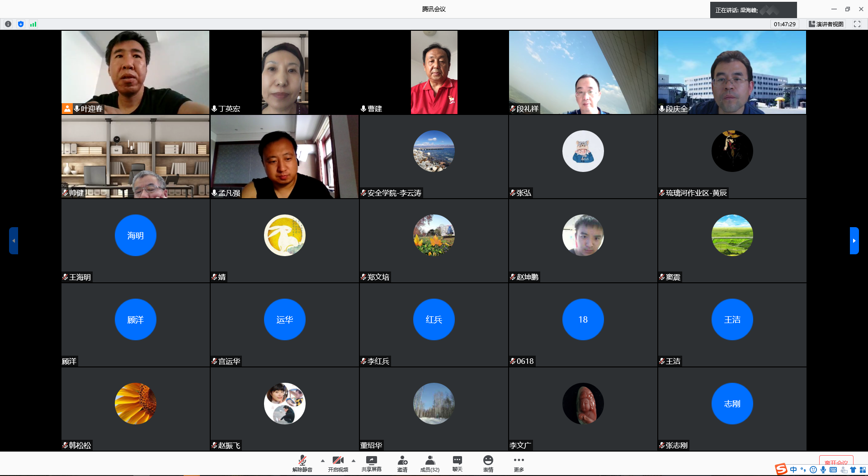Click the 离开会议 leave meeting button
The height and width of the screenshot is (476, 868).
(x=836, y=462)
